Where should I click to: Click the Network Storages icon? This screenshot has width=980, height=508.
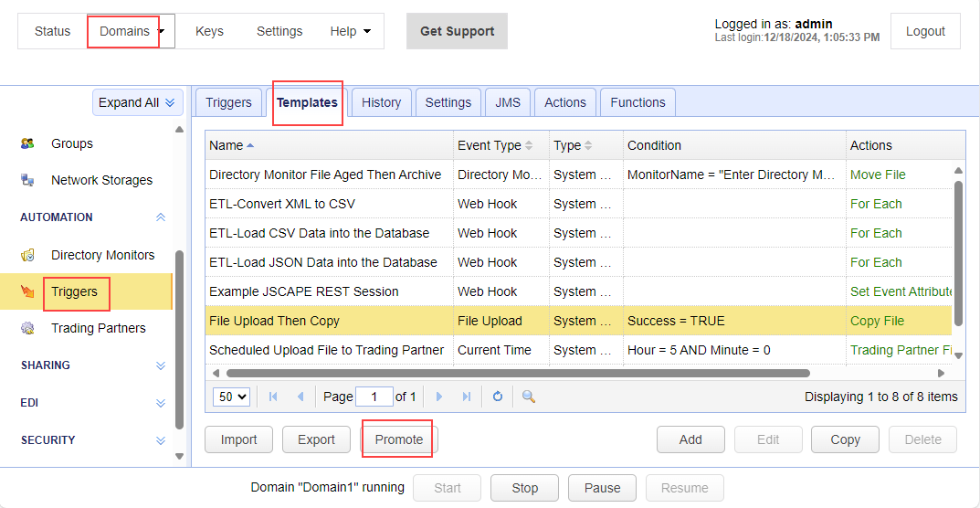tap(27, 180)
